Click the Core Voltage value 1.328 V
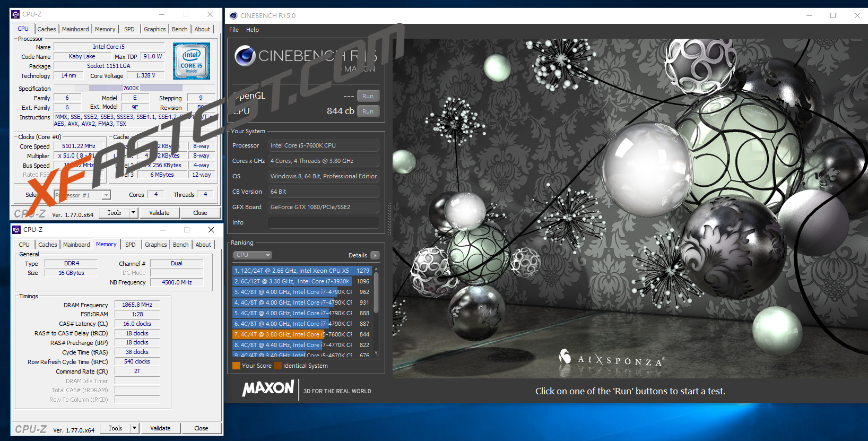The width and height of the screenshot is (868, 441). [x=146, y=75]
